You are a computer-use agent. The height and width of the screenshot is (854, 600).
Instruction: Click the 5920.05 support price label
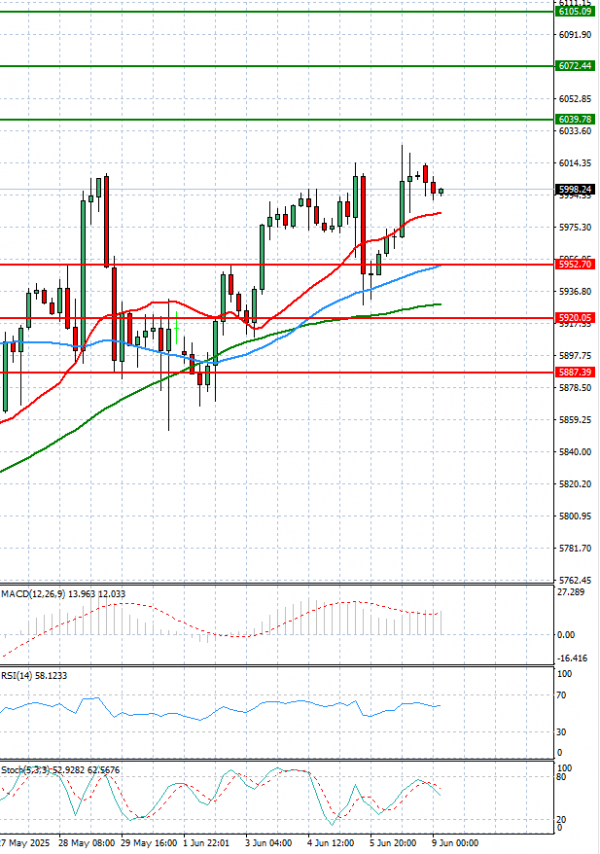[x=574, y=318]
